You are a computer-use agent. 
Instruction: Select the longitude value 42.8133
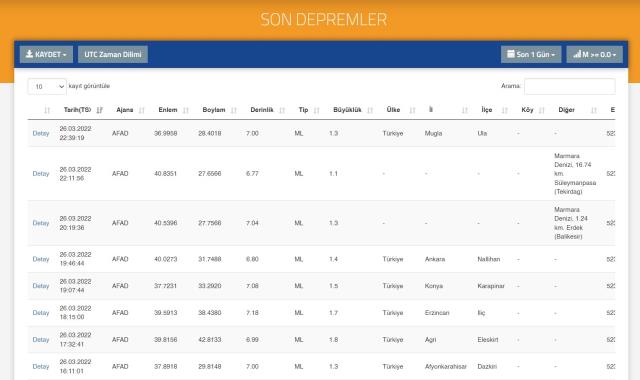[x=210, y=340]
